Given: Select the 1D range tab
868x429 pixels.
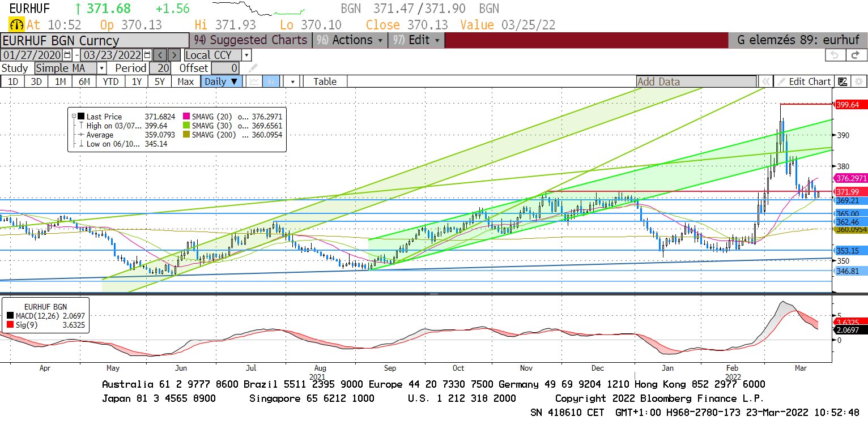Looking at the screenshot, I should tap(12, 81).
